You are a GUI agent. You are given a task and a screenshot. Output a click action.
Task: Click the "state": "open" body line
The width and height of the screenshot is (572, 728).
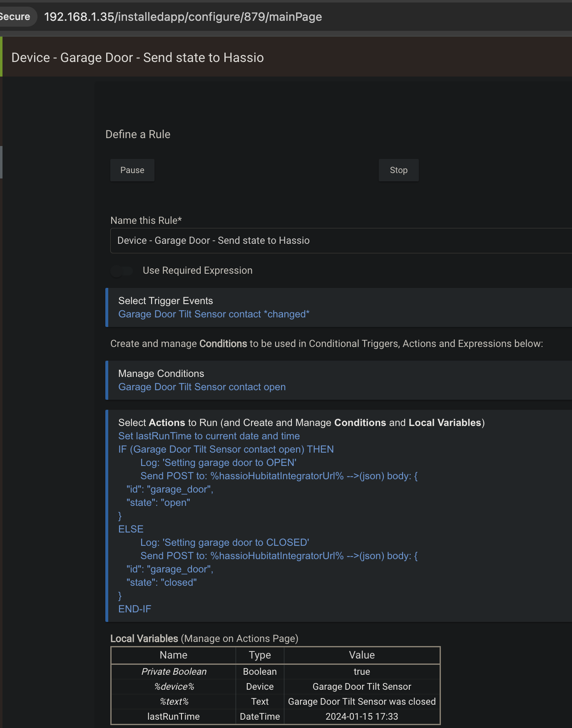pos(158,503)
